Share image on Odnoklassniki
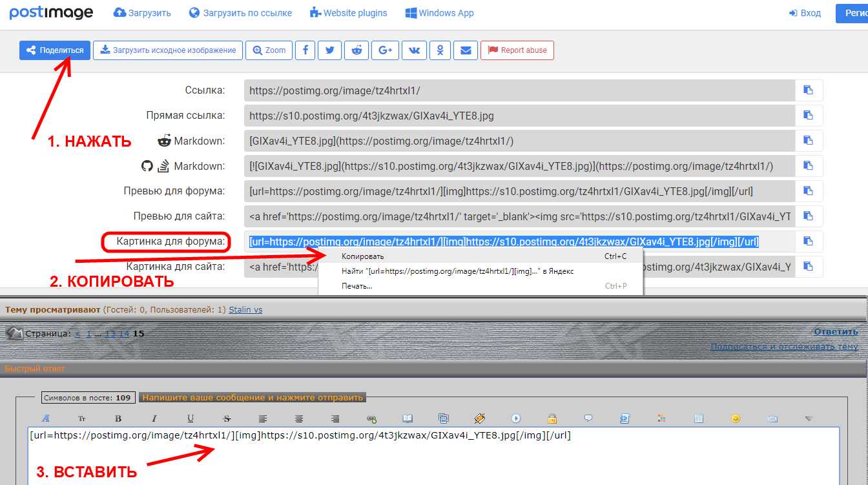The width and height of the screenshot is (868, 485). click(x=440, y=50)
